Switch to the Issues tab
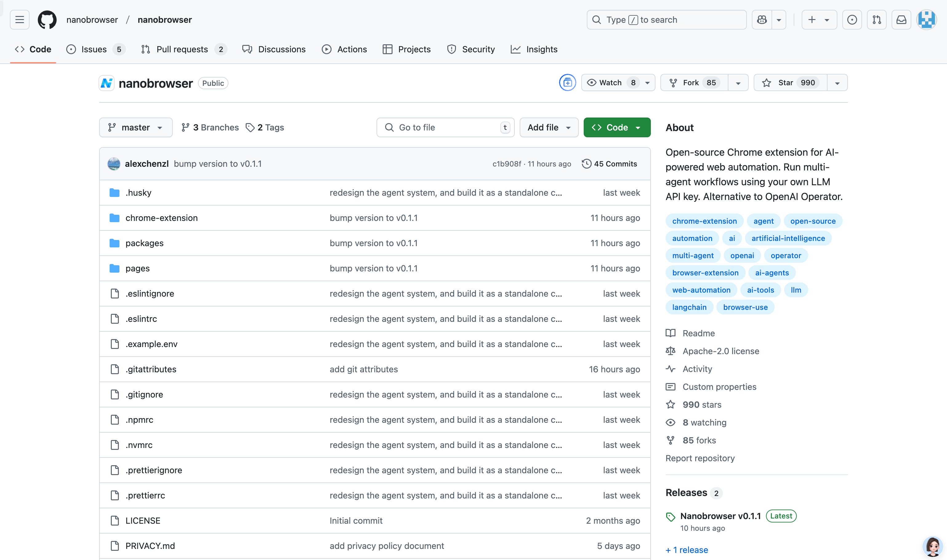947x560 pixels. pos(95,50)
